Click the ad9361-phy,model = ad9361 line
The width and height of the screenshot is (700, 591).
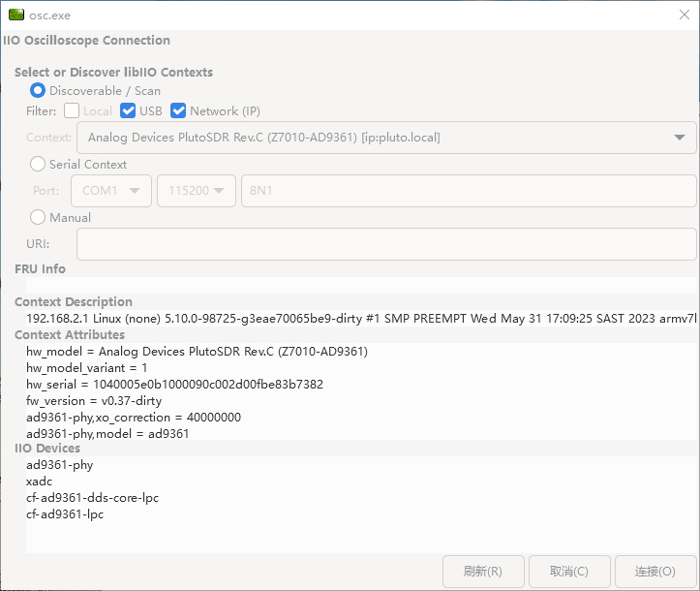tap(107, 434)
